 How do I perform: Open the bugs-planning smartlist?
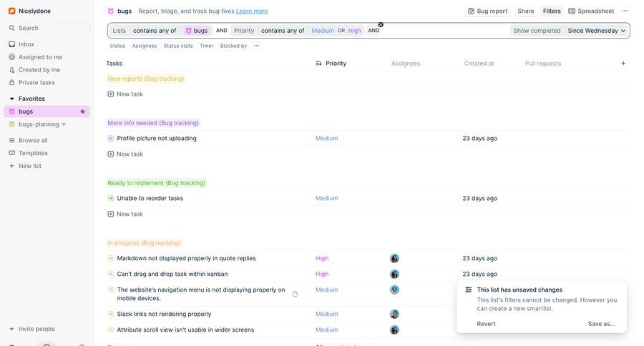click(39, 124)
